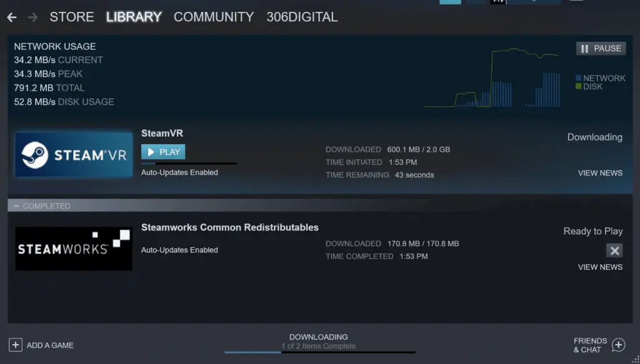The width and height of the screenshot is (640, 364).
Task: Click the Steamworks Common Redistributables title
Action: coord(230,227)
